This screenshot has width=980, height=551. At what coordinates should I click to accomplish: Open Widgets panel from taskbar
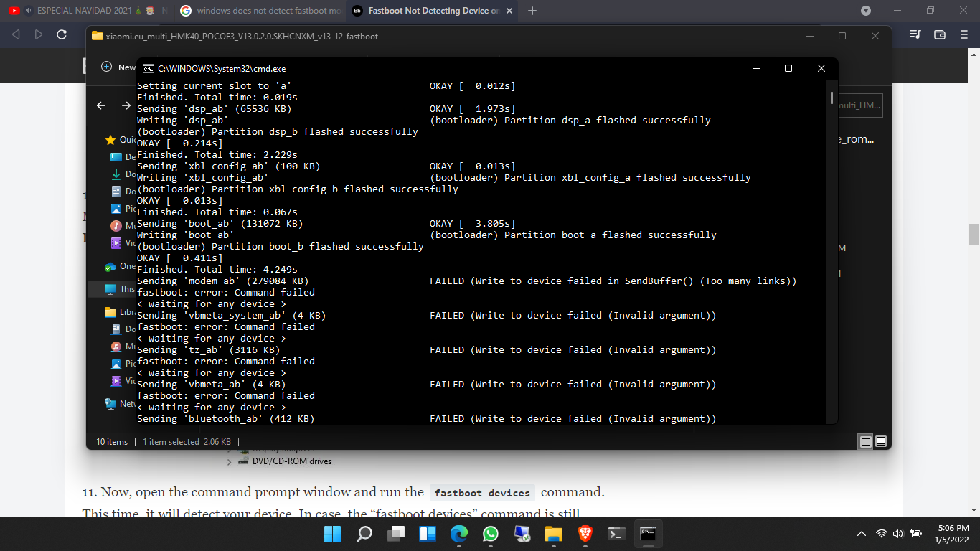click(x=428, y=534)
